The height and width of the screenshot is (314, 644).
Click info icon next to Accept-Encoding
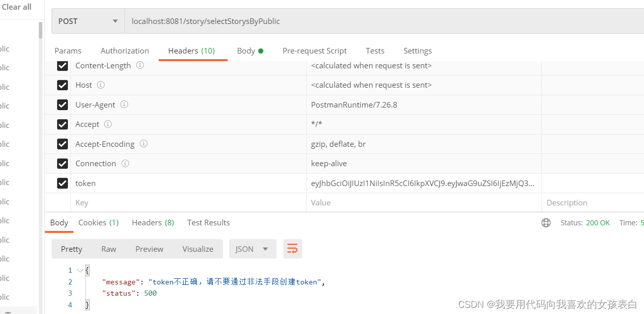(x=143, y=144)
